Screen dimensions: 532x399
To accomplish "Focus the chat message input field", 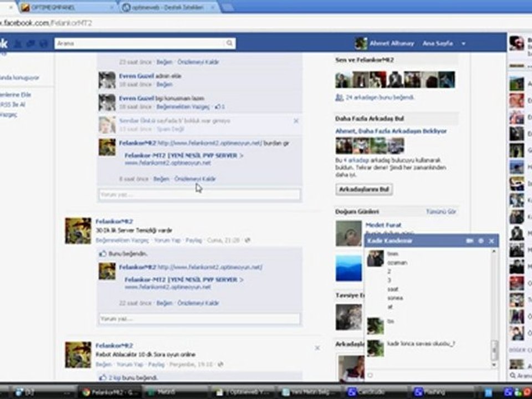I will (431, 375).
